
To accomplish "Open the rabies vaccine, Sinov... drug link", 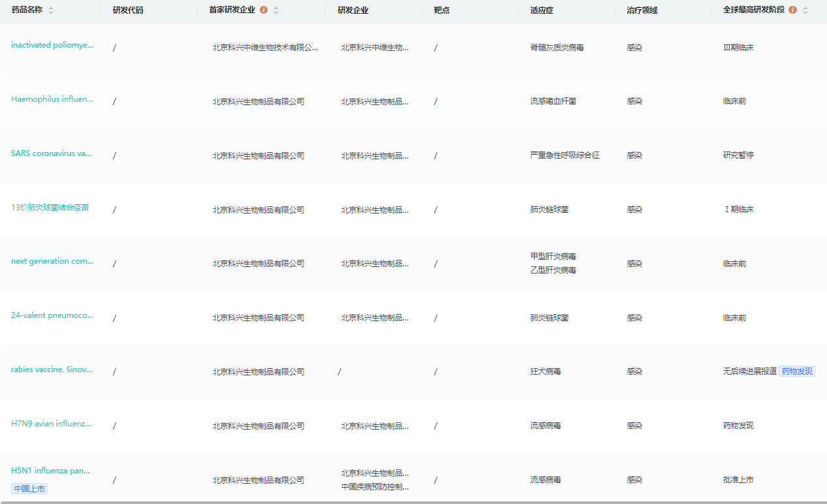I will pos(52,370).
